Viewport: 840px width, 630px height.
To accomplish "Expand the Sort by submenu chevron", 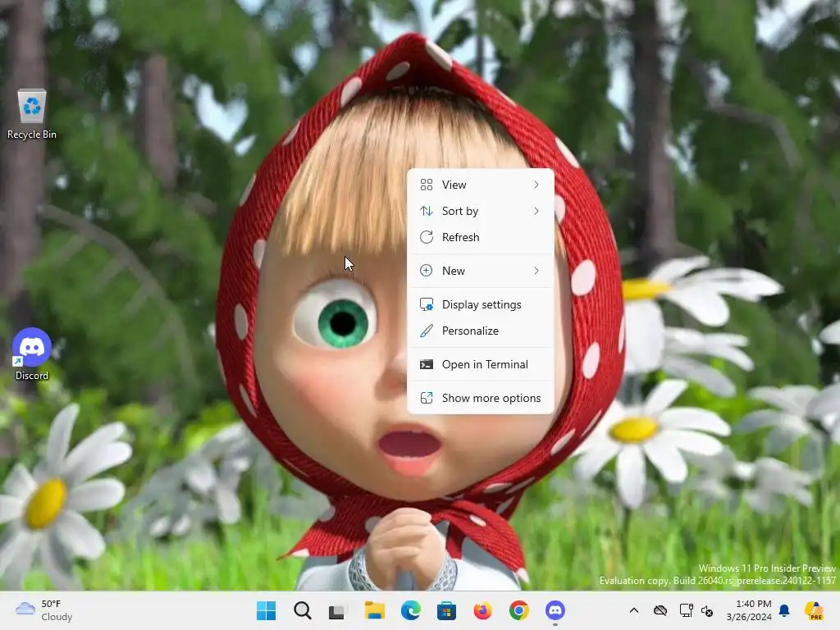I will tap(536, 211).
